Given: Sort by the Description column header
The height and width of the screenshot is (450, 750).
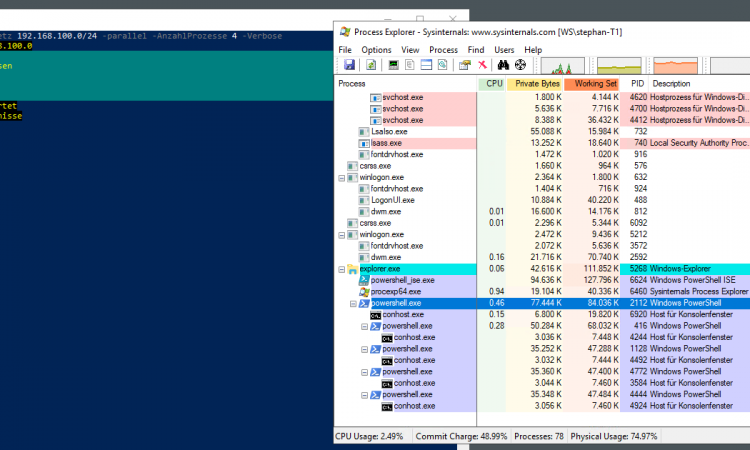Looking at the screenshot, I should click(699, 84).
